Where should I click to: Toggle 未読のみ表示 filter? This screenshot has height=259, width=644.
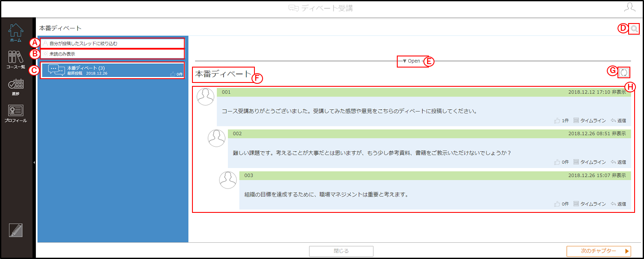click(x=113, y=54)
